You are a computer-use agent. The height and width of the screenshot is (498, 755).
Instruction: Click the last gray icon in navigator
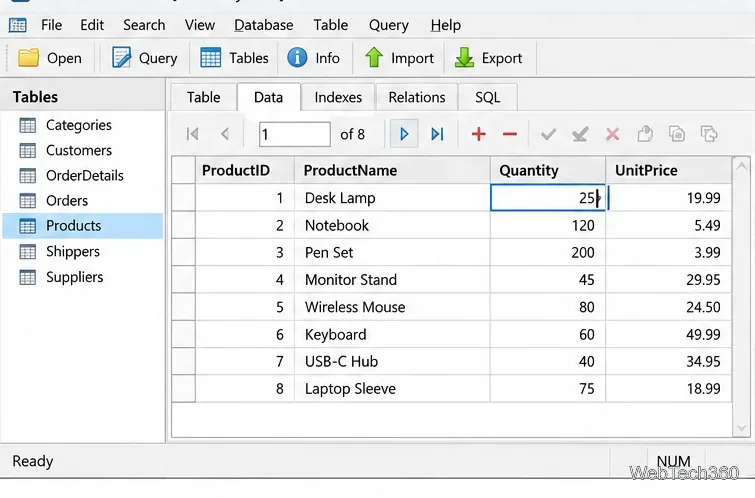click(709, 134)
